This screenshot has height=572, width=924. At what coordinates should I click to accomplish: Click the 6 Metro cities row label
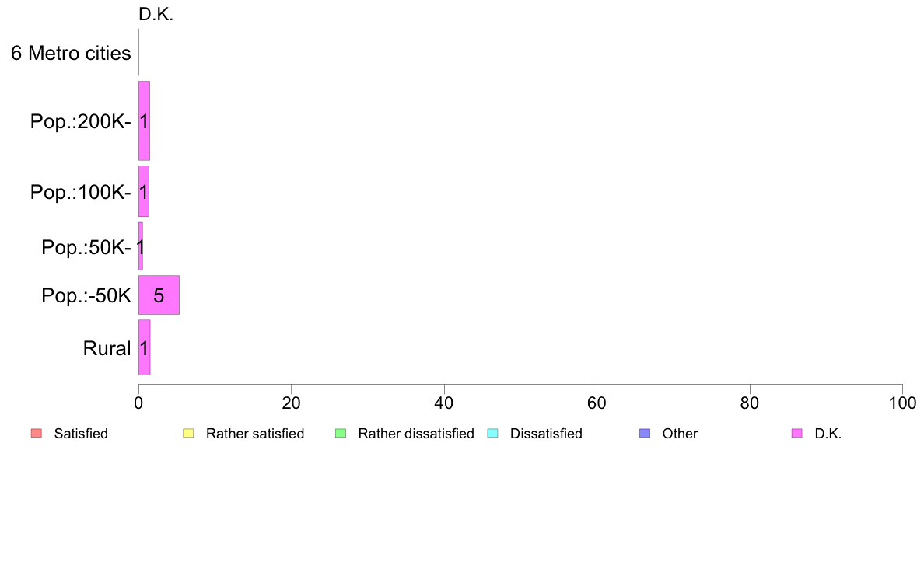coord(71,53)
